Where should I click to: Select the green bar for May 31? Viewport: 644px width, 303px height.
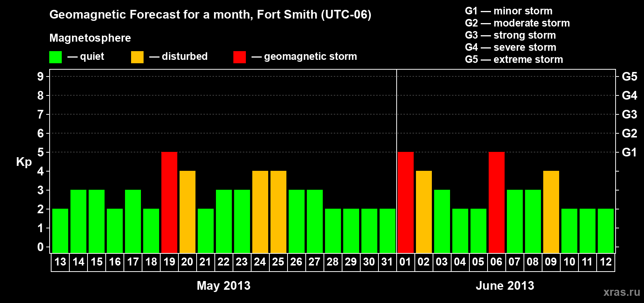(x=388, y=231)
